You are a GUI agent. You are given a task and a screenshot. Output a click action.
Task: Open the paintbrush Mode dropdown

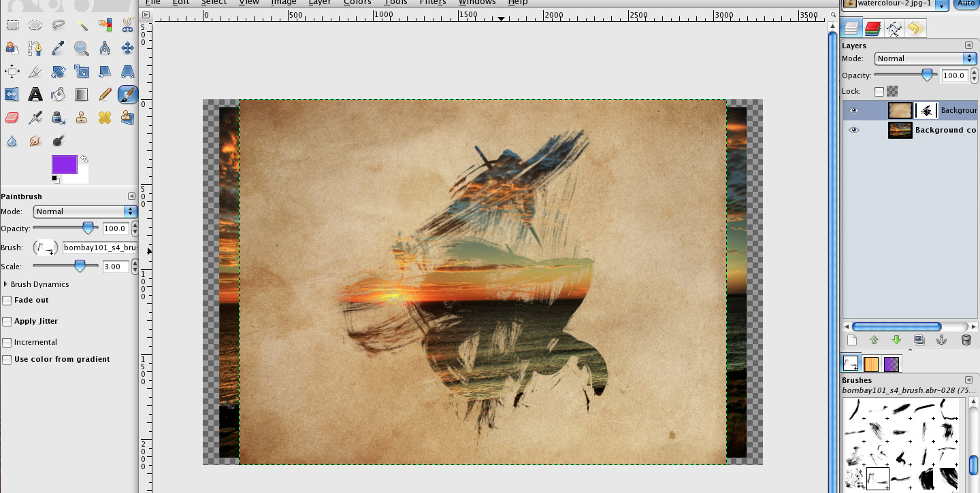(85, 211)
